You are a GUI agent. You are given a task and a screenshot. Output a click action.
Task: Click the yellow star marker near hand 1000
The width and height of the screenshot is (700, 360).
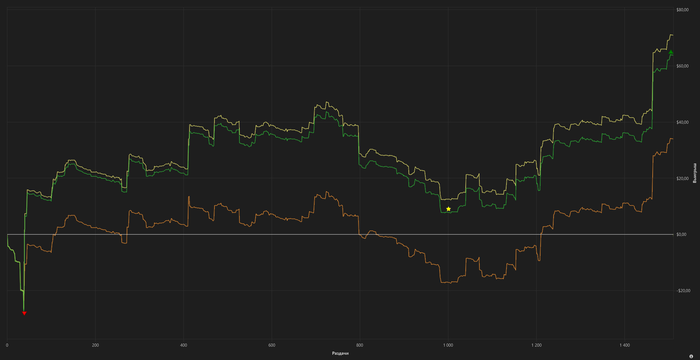448,209
